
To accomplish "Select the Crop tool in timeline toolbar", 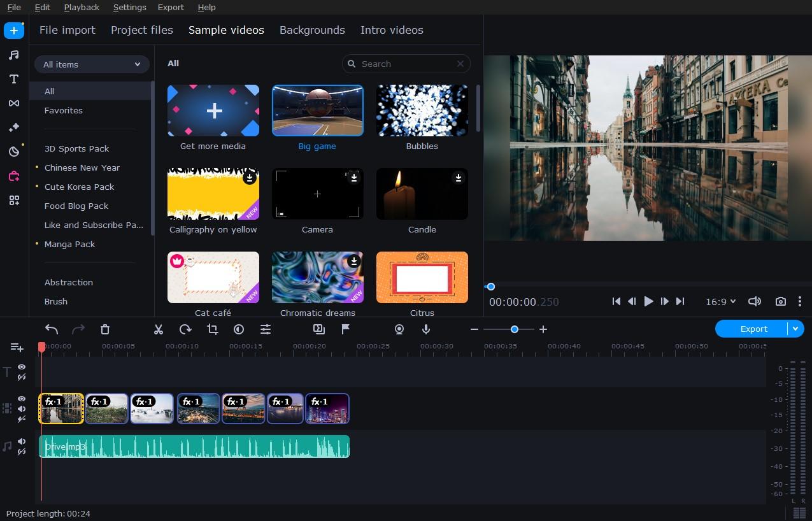I will (212, 329).
